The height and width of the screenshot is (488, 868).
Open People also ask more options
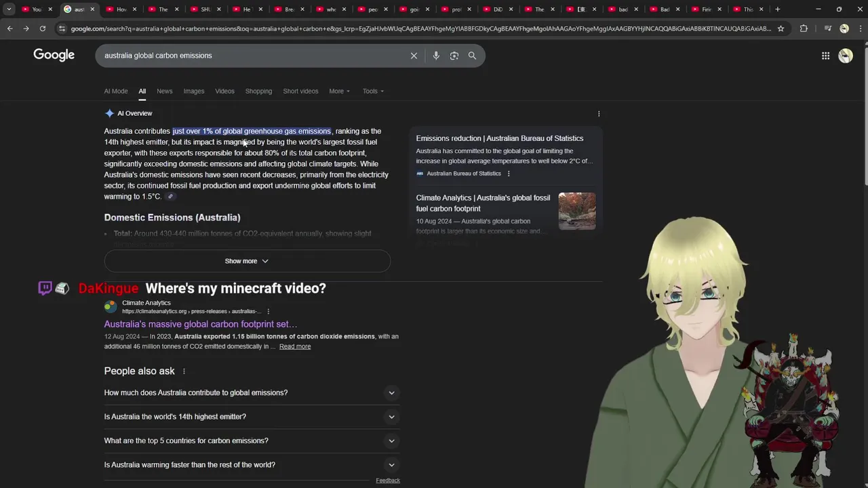(184, 371)
